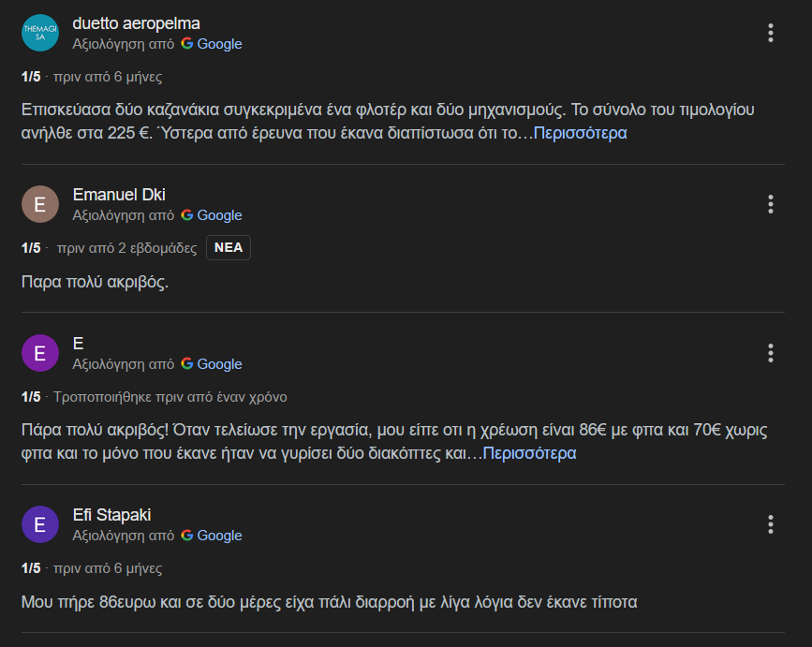Click Google link under Emanuel Dki
812x647 pixels.
coord(219,215)
